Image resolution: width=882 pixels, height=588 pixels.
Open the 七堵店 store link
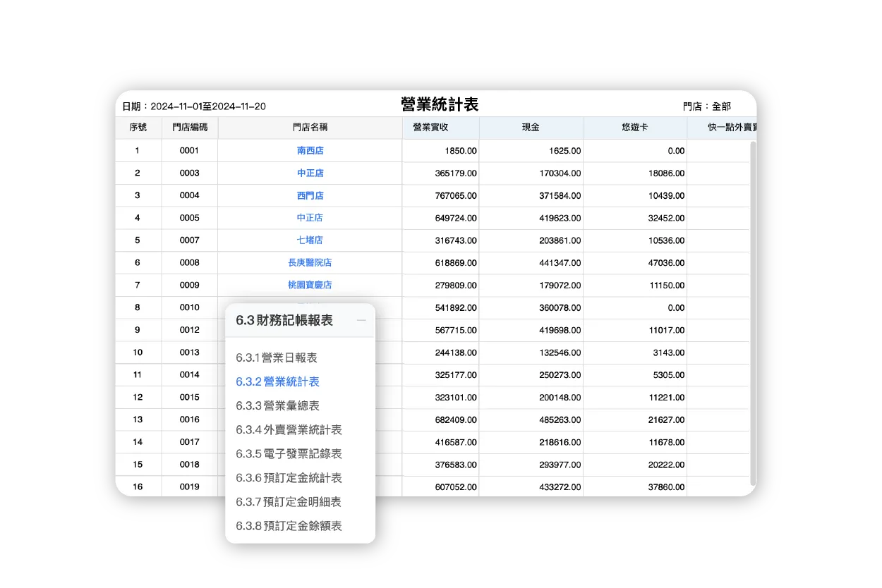310,240
